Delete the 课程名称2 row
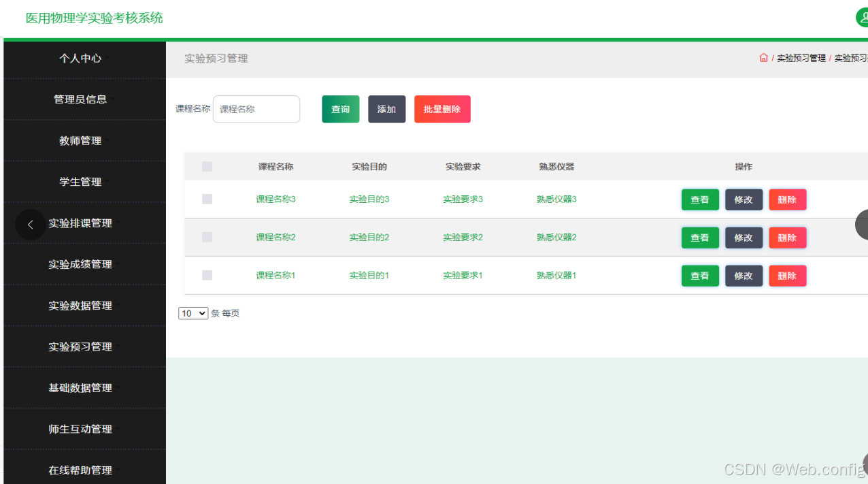The width and height of the screenshot is (868, 484). click(x=787, y=238)
